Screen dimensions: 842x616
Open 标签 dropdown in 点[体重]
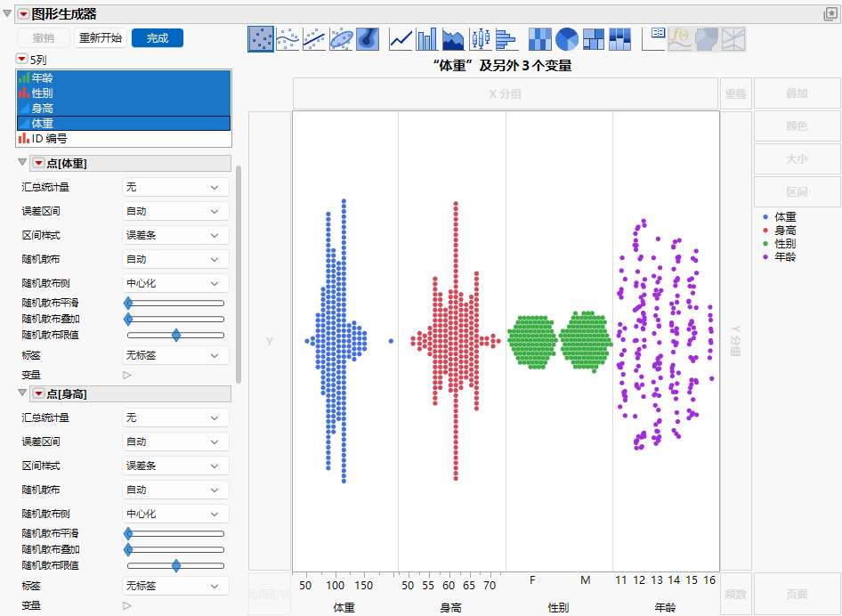(175, 355)
